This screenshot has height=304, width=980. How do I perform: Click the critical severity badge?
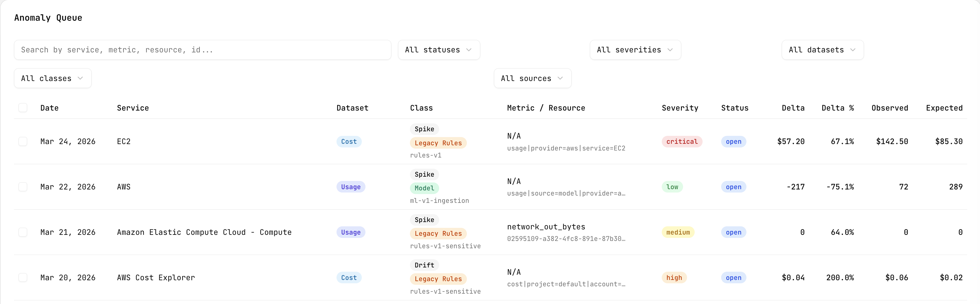click(x=682, y=142)
